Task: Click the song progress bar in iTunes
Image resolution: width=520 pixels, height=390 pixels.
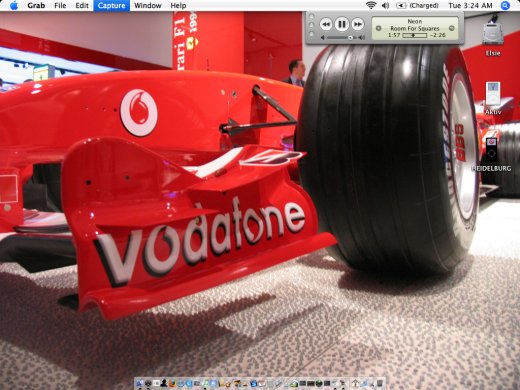Action: tap(415, 35)
